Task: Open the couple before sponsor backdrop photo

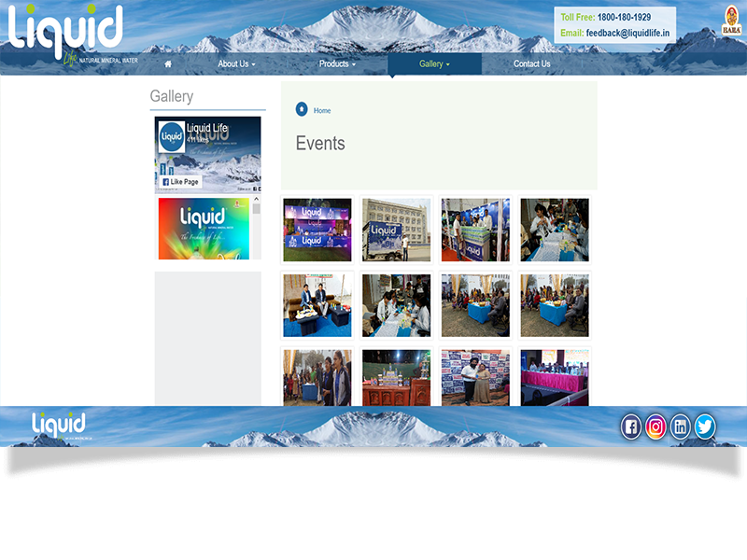Action: (475, 378)
